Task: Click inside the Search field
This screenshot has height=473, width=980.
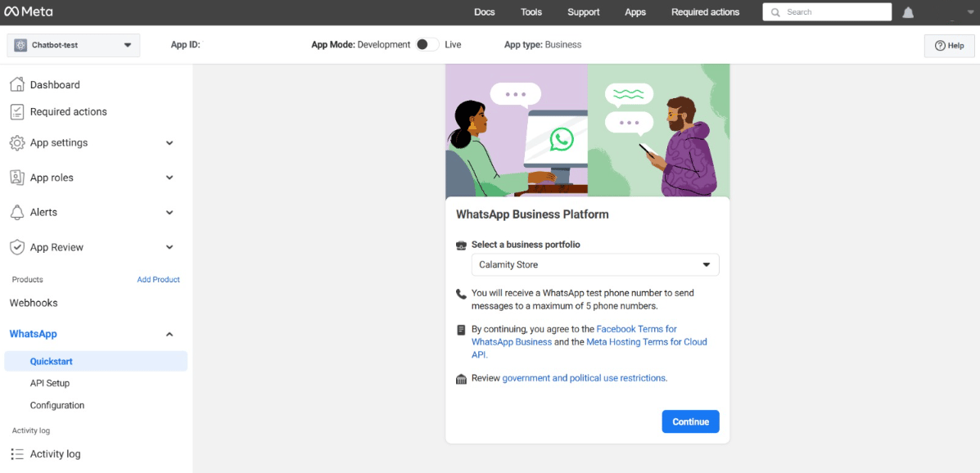Action: point(827,11)
